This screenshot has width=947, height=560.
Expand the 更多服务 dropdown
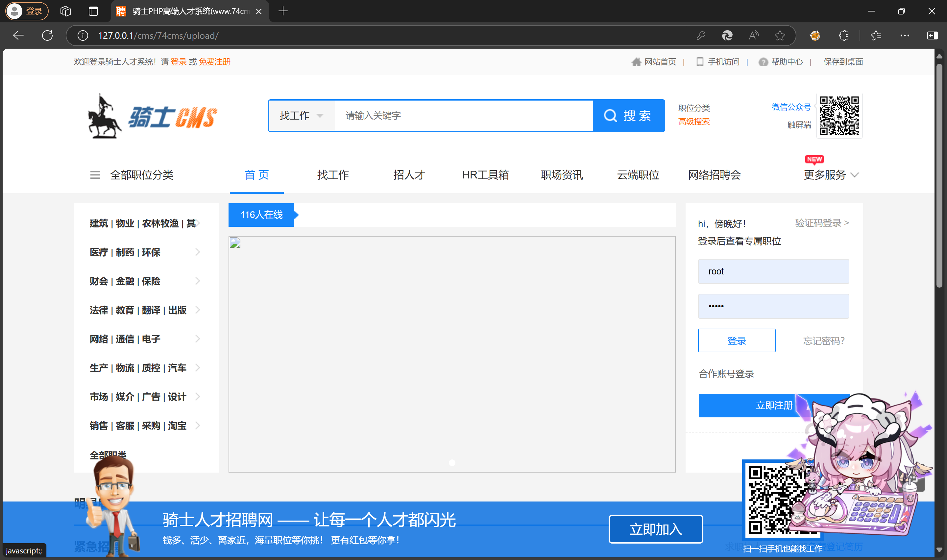(x=831, y=175)
